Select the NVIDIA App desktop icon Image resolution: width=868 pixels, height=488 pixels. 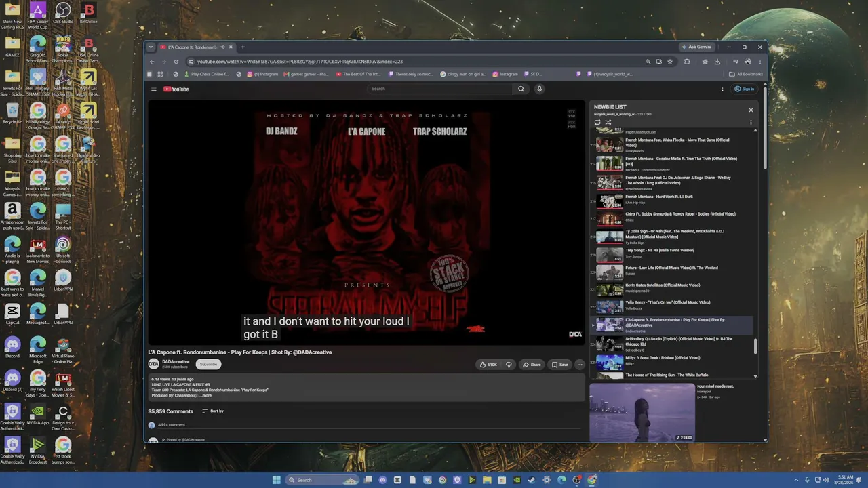pos(38,414)
